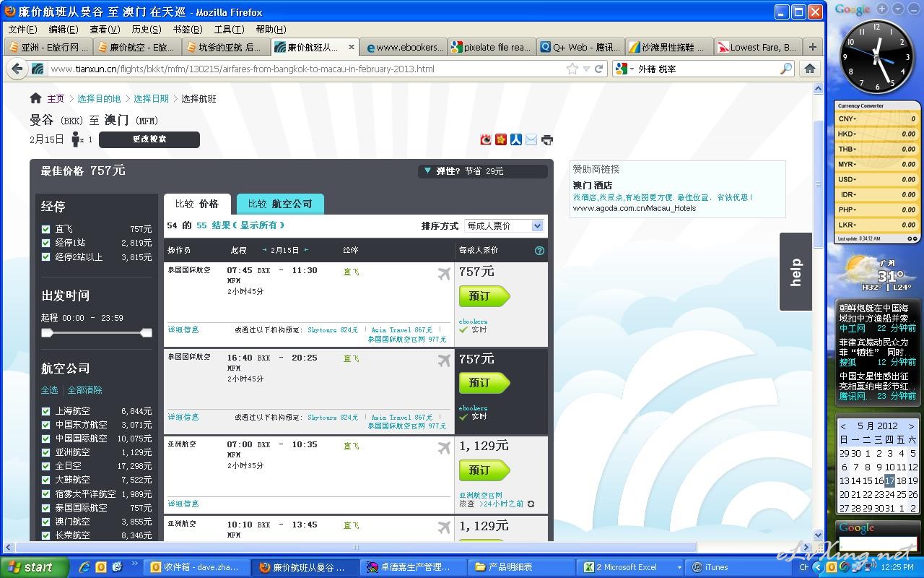Go to next month in calendar gadget
Screen dimensions: 924x578
point(912,426)
